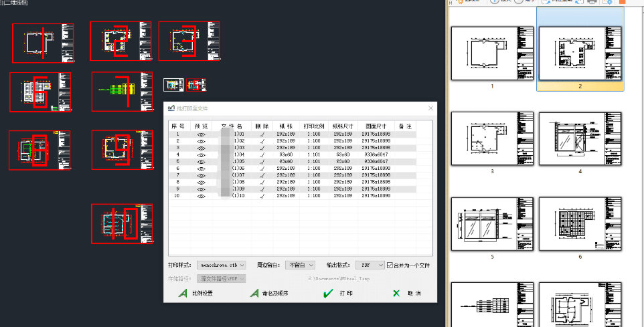Viewport: 644px width, 327px height.
Task: Toggle delete mark on row 7
Action: coord(262,175)
